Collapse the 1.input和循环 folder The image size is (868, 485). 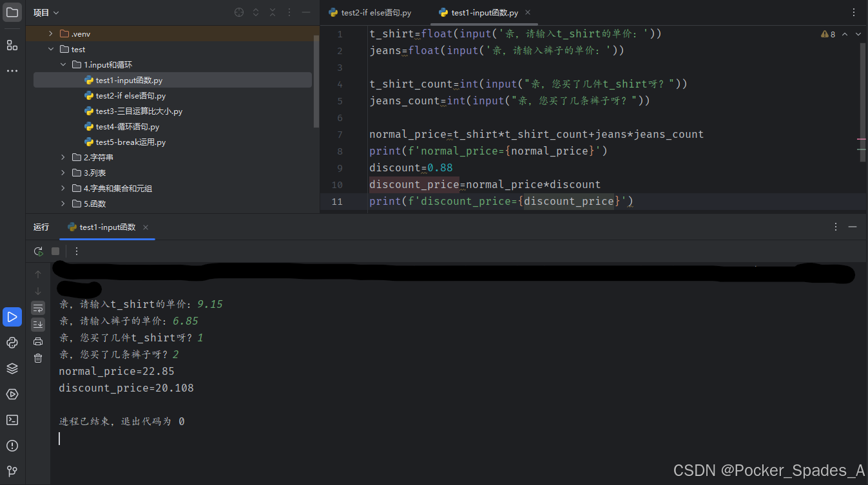(x=63, y=64)
